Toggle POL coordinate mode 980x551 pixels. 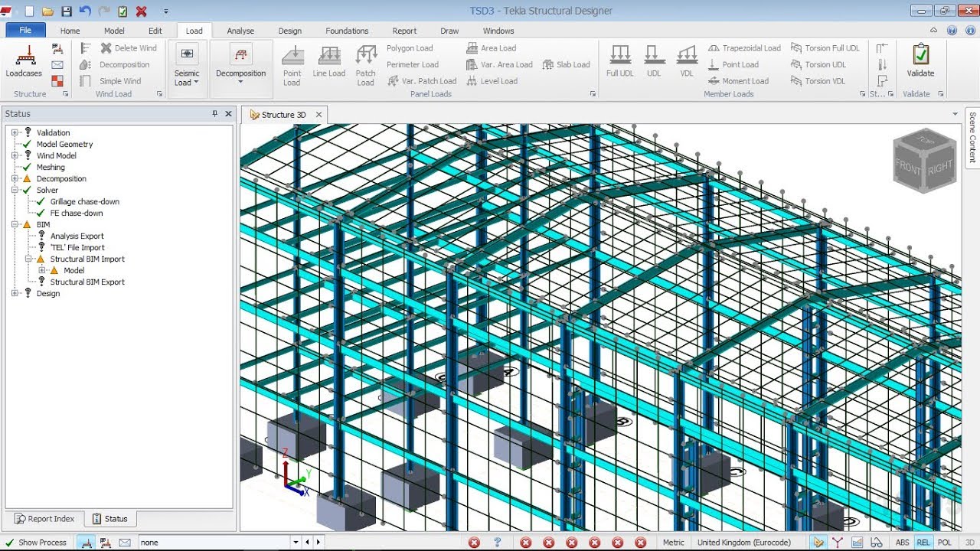pyautogui.click(x=945, y=543)
